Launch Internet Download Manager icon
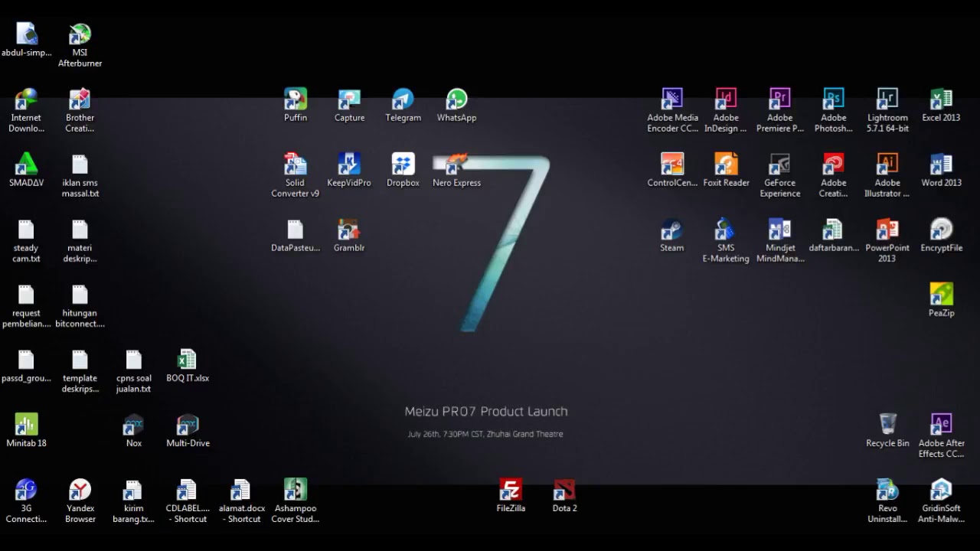Image resolution: width=980 pixels, height=551 pixels. pyautogui.click(x=26, y=99)
